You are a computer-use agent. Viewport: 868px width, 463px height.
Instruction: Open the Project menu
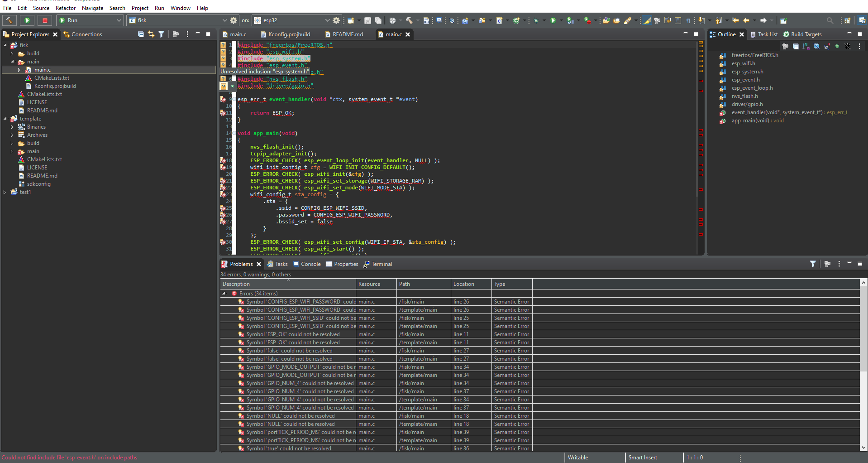(140, 8)
